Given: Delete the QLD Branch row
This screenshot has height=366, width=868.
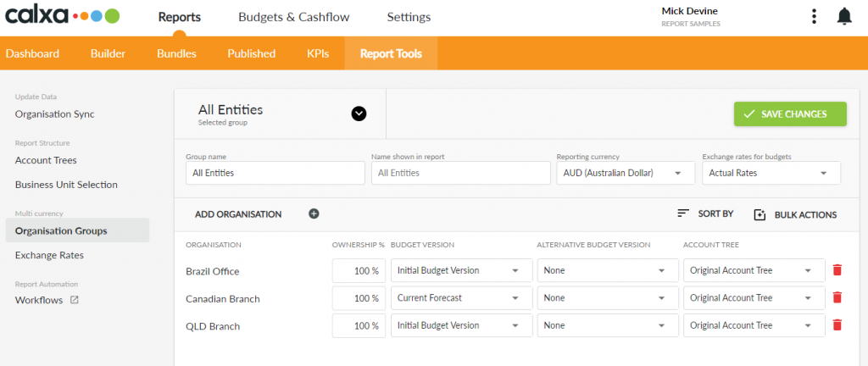Looking at the screenshot, I should 837,325.
